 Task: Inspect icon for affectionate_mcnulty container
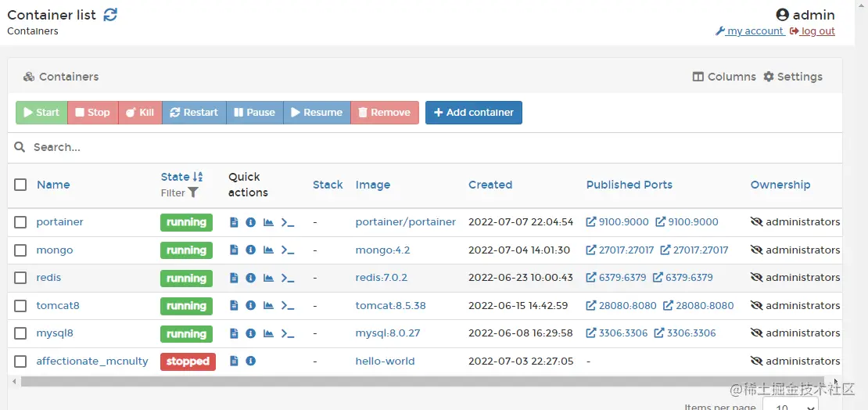point(251,361)
